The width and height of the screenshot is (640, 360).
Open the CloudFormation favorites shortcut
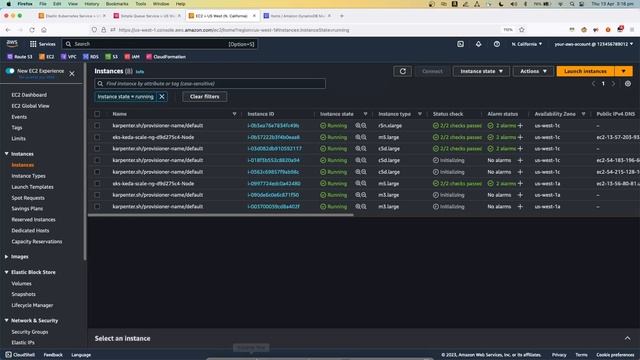coord(166,57)
